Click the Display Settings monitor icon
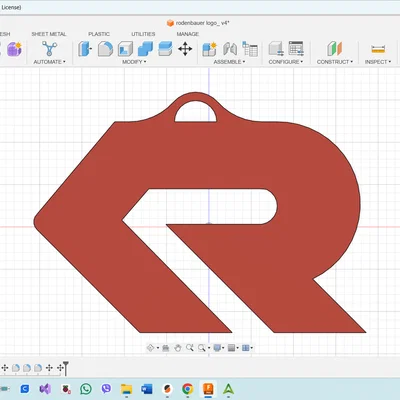This screenshot has width=400, height=400. coord(217,348)
